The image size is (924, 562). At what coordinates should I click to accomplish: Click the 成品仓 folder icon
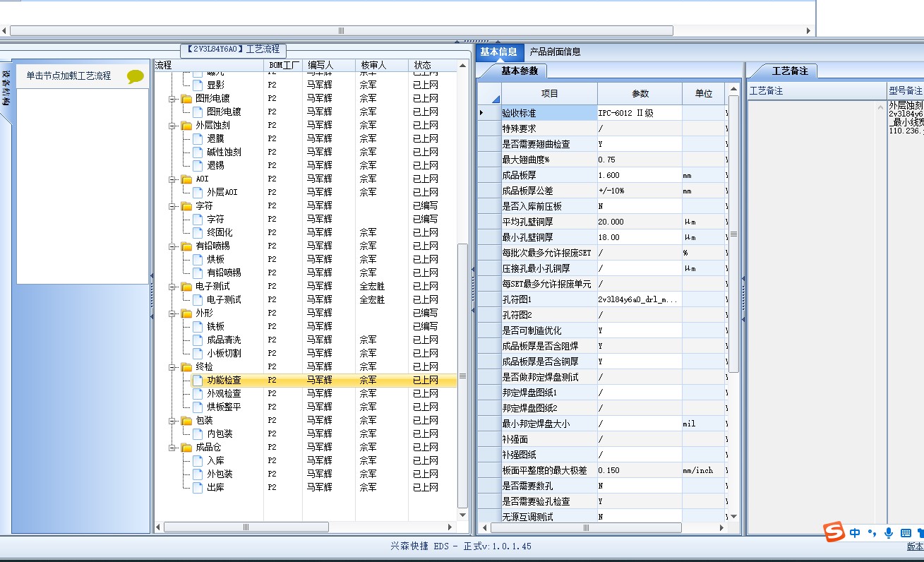[186, 447]
